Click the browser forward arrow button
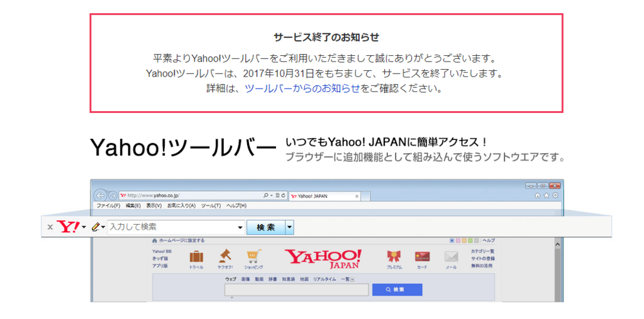 pyautogui.click(x=113, y=195)
